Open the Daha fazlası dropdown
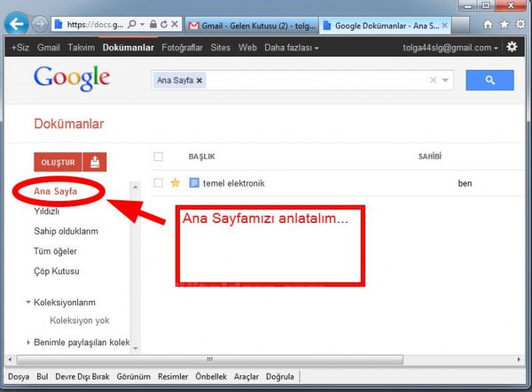Screen dimensions: 532x392 point(292,47)
